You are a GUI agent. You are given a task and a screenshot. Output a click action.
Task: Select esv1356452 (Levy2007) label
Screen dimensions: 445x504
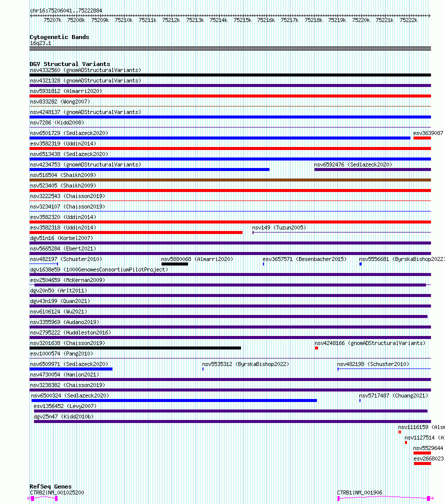(x=65, y=406)
